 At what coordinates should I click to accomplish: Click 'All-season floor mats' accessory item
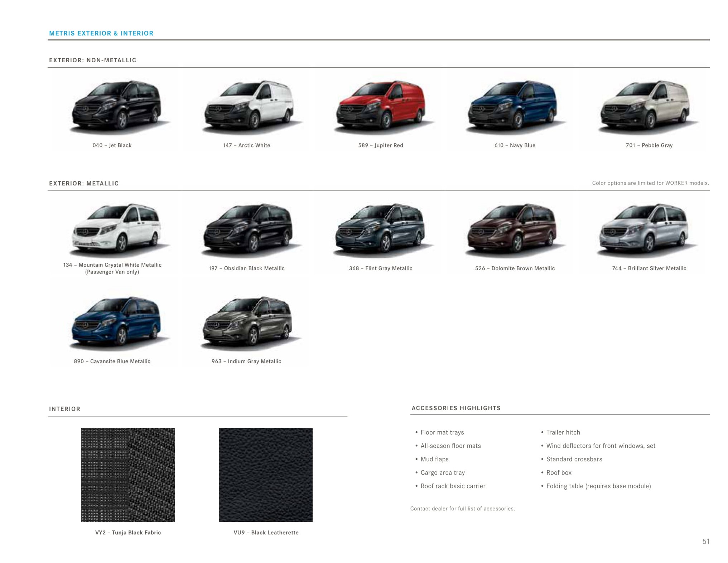451,446
